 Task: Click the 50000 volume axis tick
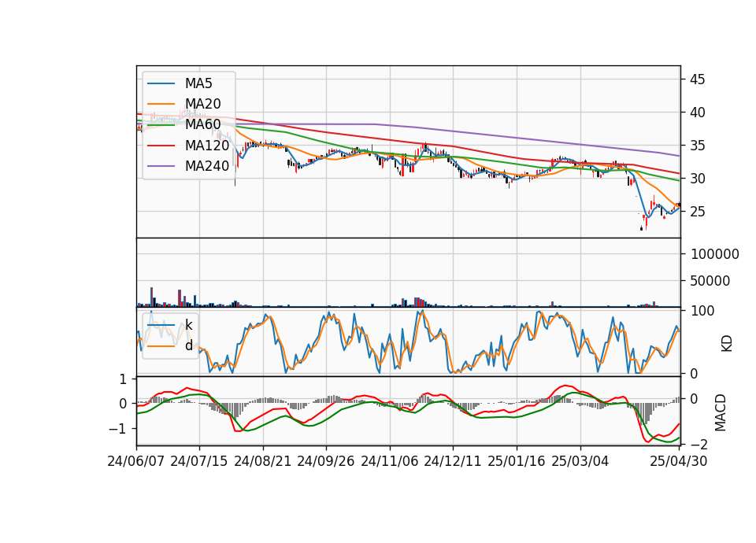coord(710,281)
